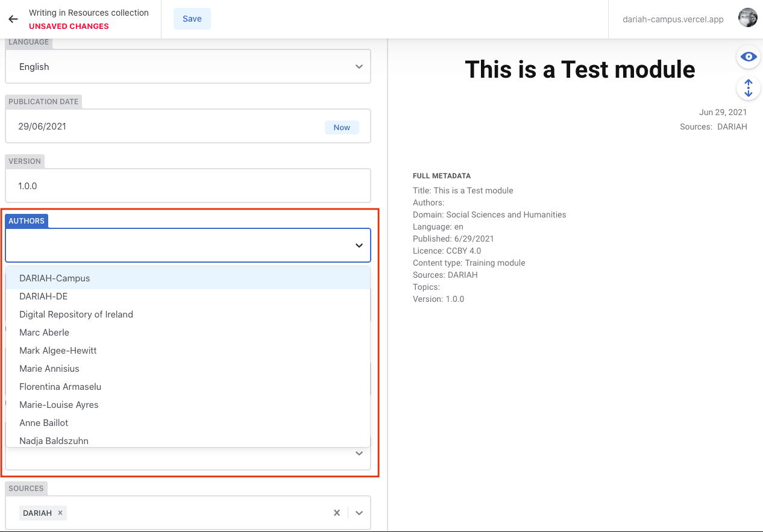This screenshot has width=763, height=532.
Task: Remove the DARIAH source tag
Action: (60, 513)
